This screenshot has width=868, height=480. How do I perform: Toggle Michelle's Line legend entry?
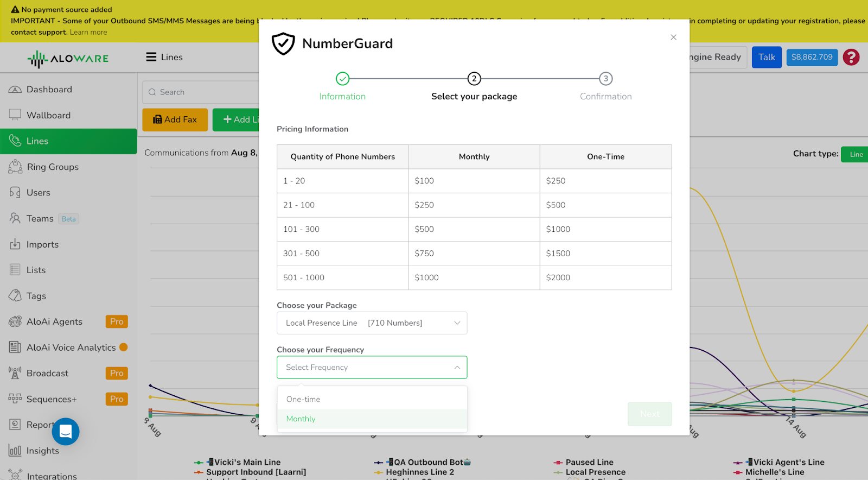[769, 472]
